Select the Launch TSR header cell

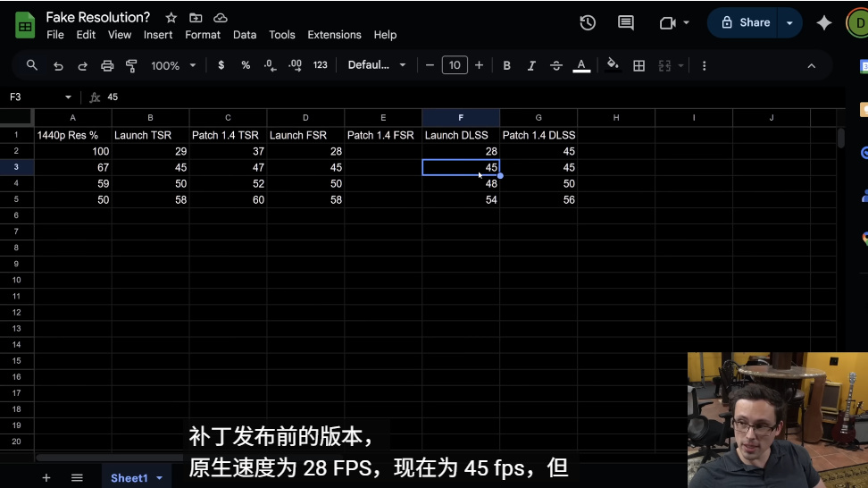pyautogui.click(x=151, y=135)
